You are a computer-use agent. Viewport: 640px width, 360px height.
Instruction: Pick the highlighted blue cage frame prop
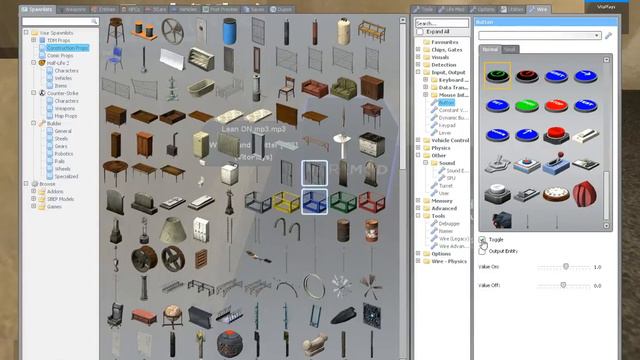[315, 202]
